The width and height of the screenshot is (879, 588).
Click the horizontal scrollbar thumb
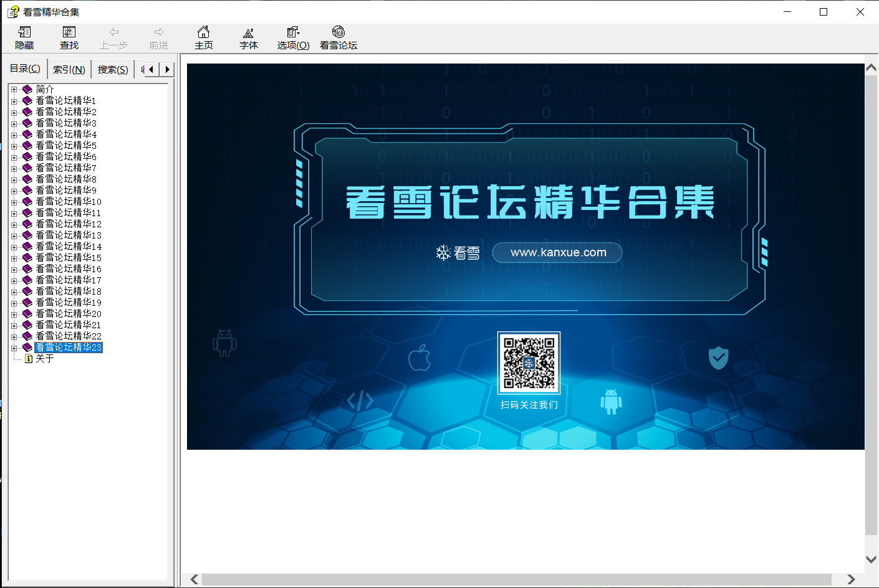pos(516,579)
